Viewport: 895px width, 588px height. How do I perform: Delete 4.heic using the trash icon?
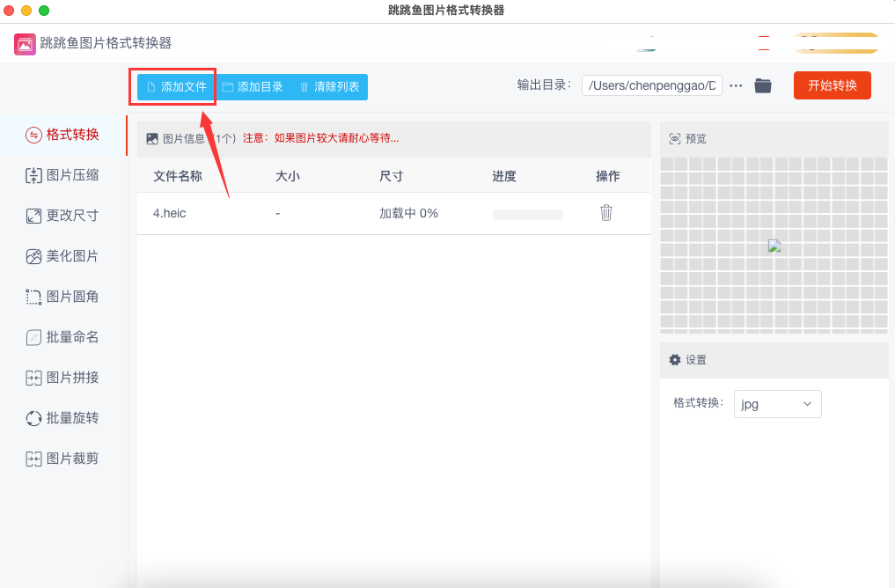(605, 213)
